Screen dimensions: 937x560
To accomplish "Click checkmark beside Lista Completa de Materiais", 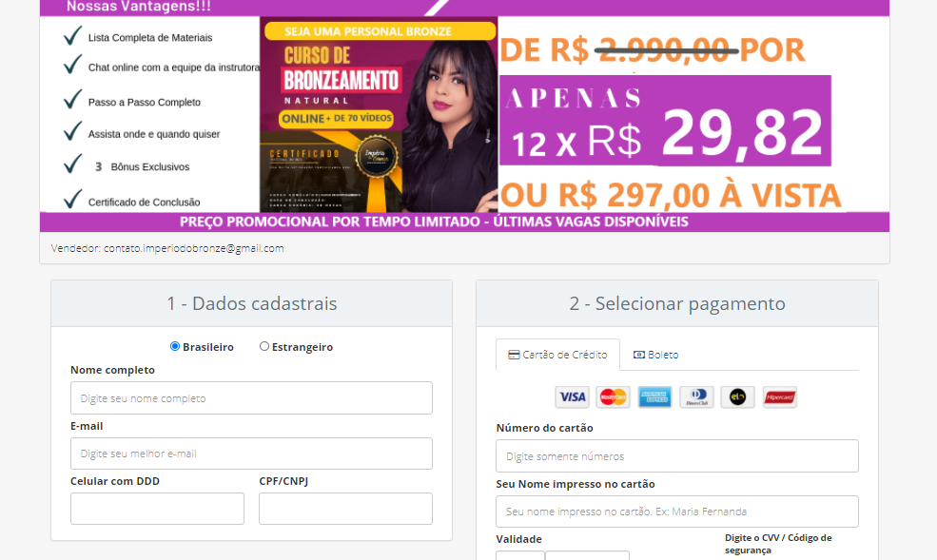I will pyautogui.click(x=72, y=36).
